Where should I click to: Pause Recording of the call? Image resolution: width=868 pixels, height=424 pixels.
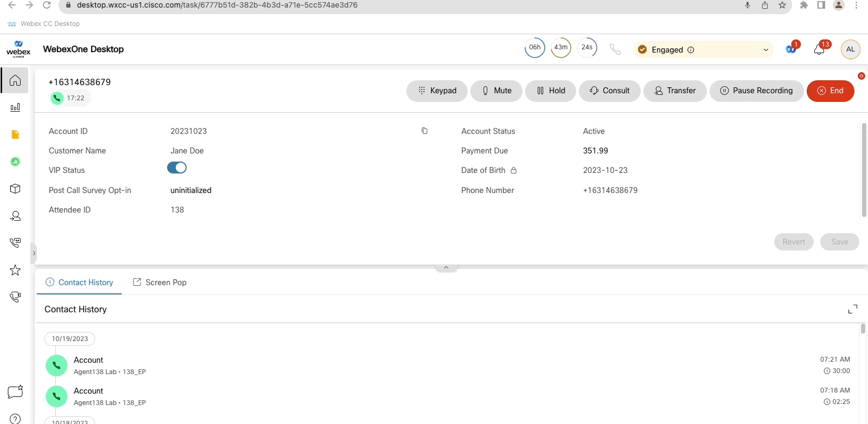(756, 91)
